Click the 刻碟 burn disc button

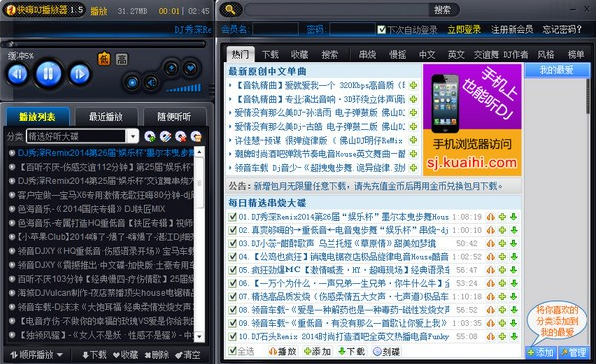[x=387, y=351]
